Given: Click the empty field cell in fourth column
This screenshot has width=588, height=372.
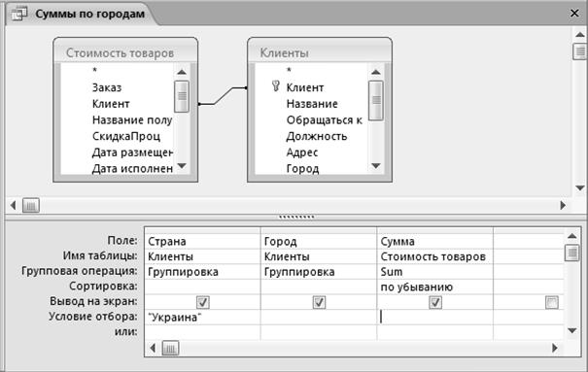Looking at the screenshot, I should click(x=529, y=241).
